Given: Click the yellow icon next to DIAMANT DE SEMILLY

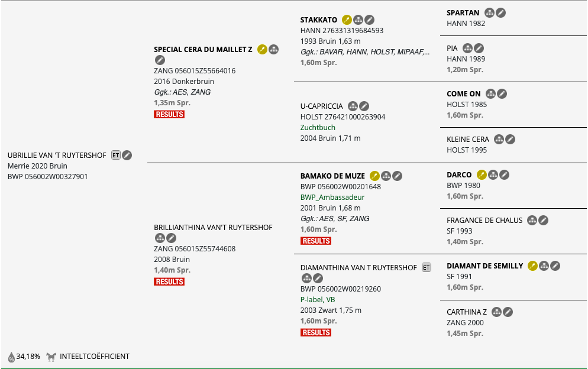Looking at the screenshot, I should click(x=532, y=266).
